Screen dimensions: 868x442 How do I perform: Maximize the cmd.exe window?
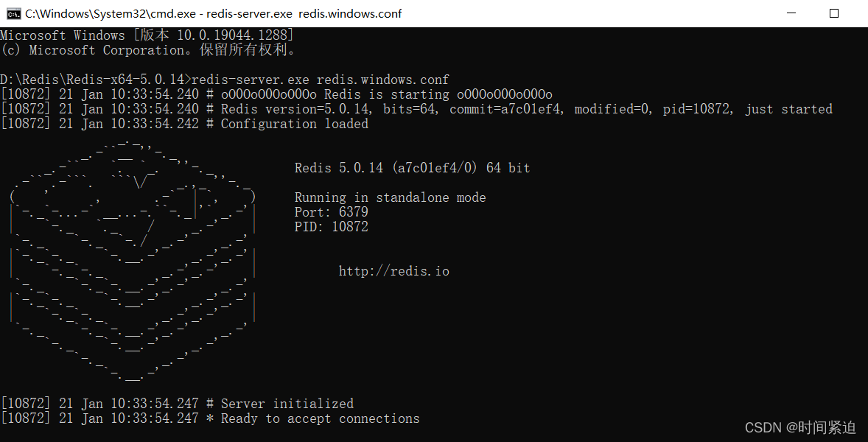tap(833, 13)
